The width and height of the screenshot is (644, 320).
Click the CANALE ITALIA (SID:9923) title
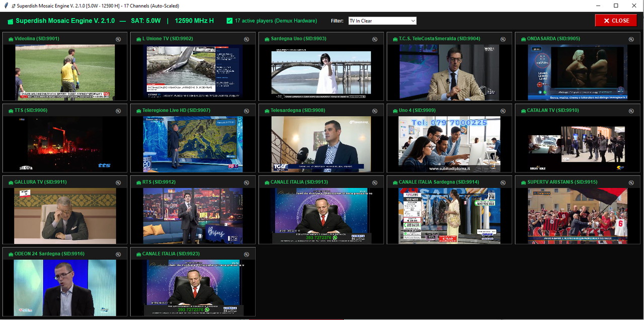click(x=171, y=254)
